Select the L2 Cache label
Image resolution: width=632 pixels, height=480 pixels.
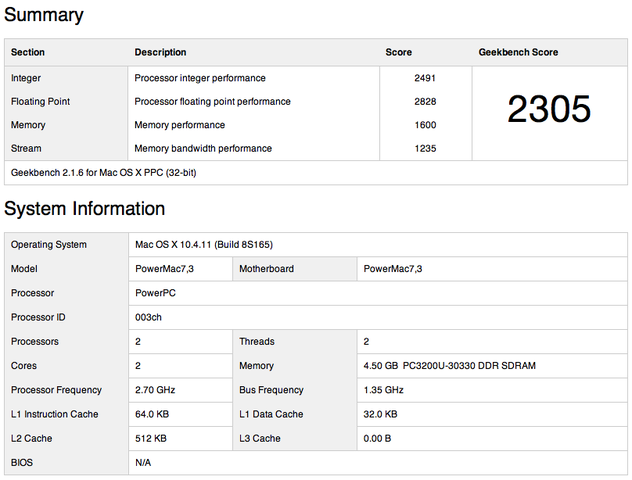click(x=31, y=438)
